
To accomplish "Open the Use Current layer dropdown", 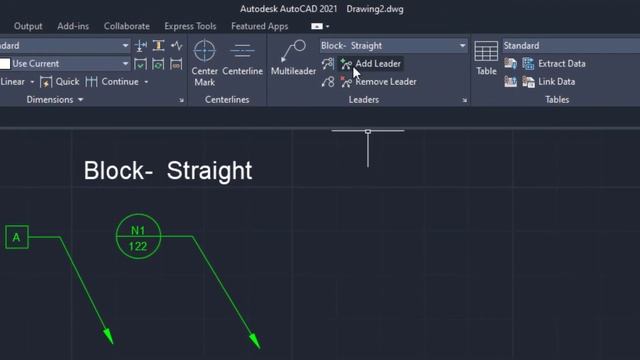I will click(125, 64).
